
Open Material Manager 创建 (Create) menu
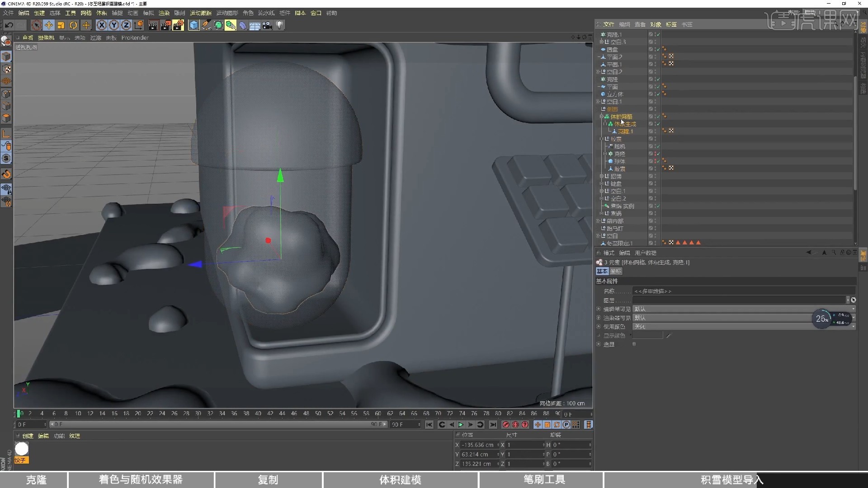28,436
